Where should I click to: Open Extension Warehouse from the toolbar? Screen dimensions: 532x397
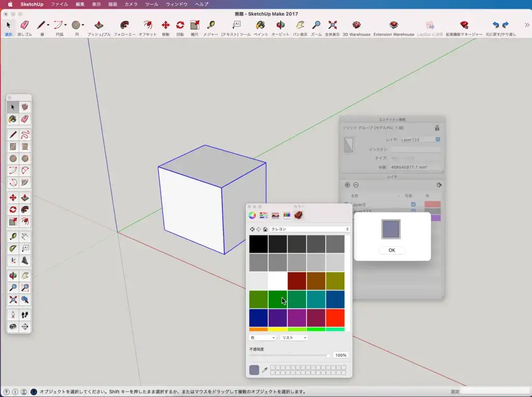pyautogui.click(x=394, y=28)
